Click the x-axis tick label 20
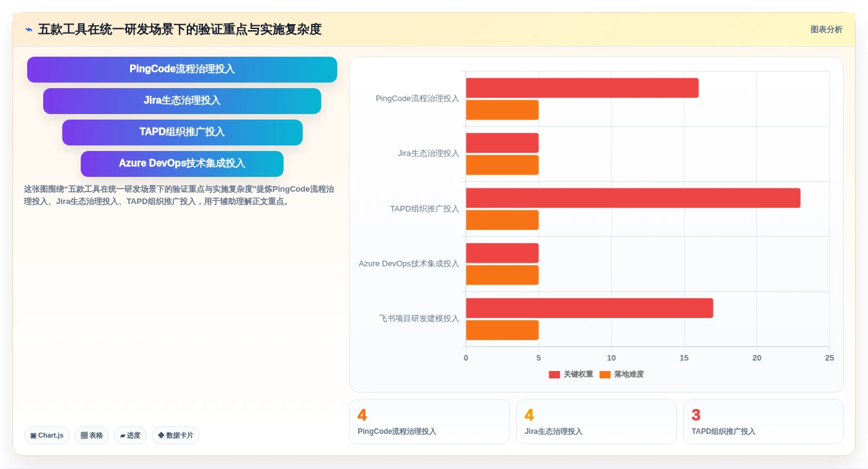The width and height of the screenshot is (868, 469). tap(757, 358)
